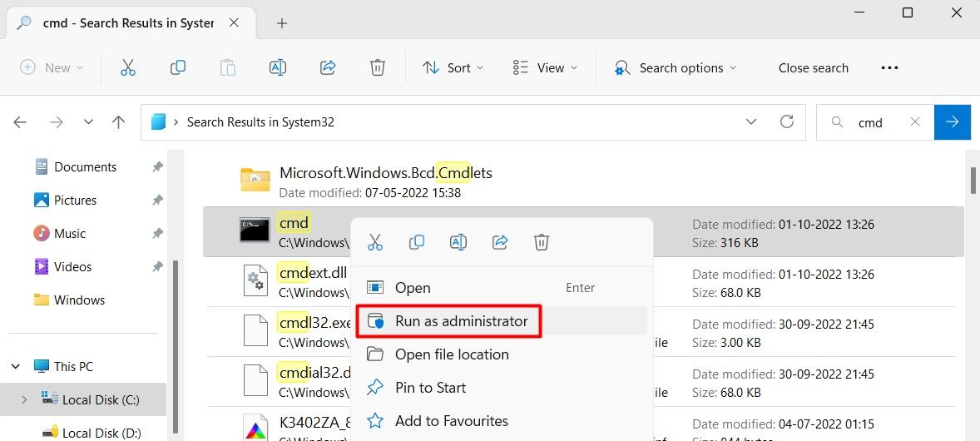The height and width of the screenshot is (441, 980).
Task: Choose Run as administrator from the context menu
Action: [461, 321]
